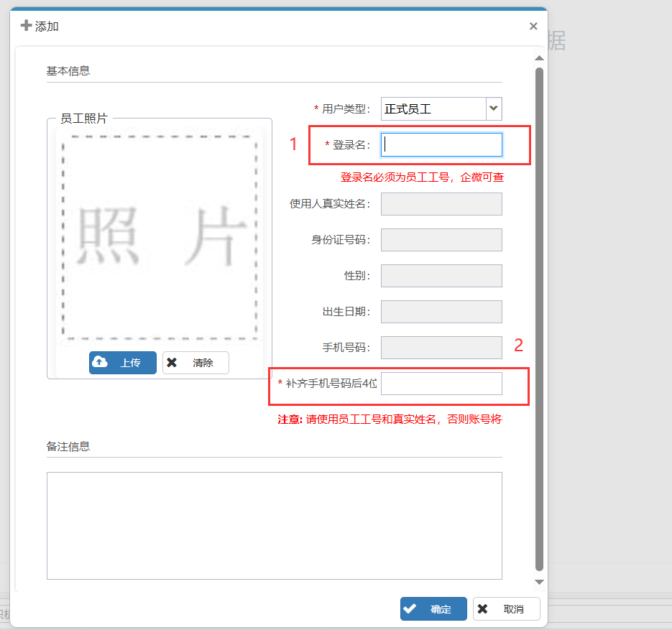Click the 出生日期 field
This screenshot has width=672, height=630.
click(441, 312)
